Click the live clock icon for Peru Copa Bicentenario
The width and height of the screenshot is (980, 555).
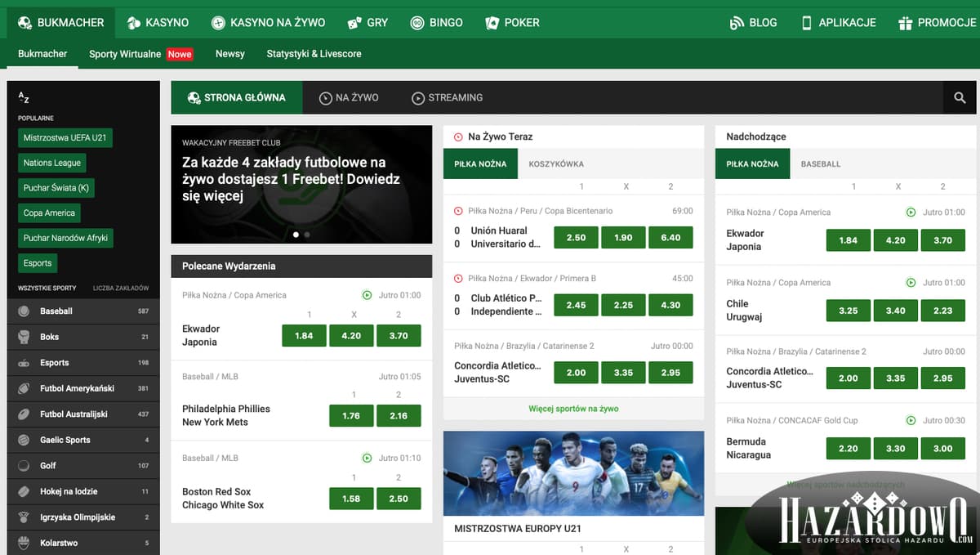(458, 211)
